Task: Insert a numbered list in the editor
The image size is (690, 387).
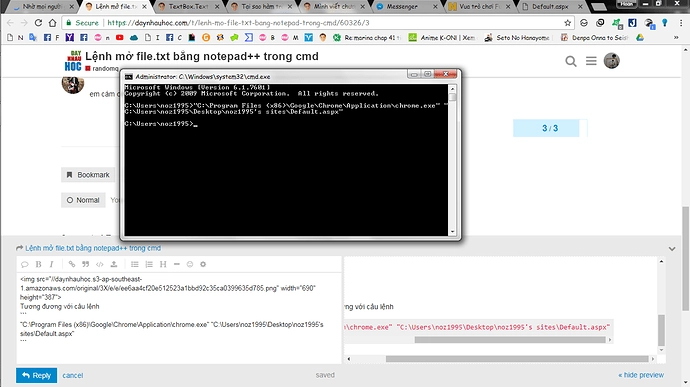Action: 149,264
